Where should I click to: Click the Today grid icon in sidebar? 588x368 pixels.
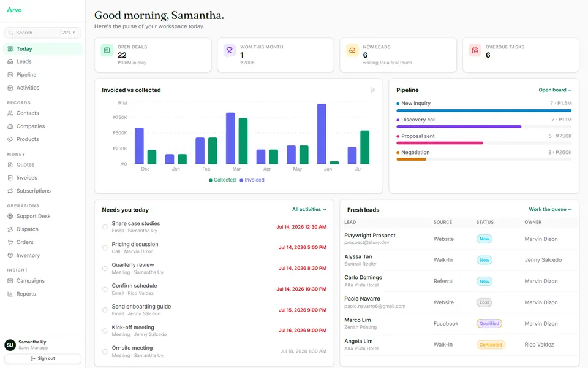point(10,49)
